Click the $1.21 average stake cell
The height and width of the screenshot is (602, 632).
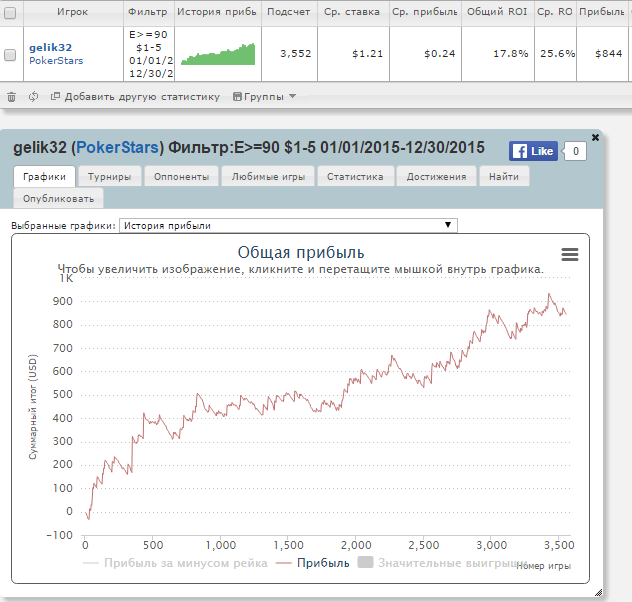pos(353,54)
